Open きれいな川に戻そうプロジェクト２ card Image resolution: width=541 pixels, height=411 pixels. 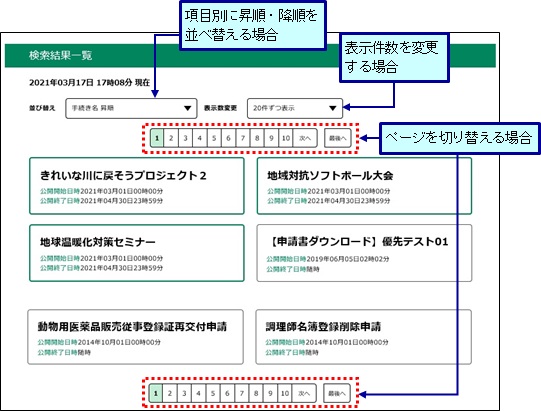click(137, 186)
